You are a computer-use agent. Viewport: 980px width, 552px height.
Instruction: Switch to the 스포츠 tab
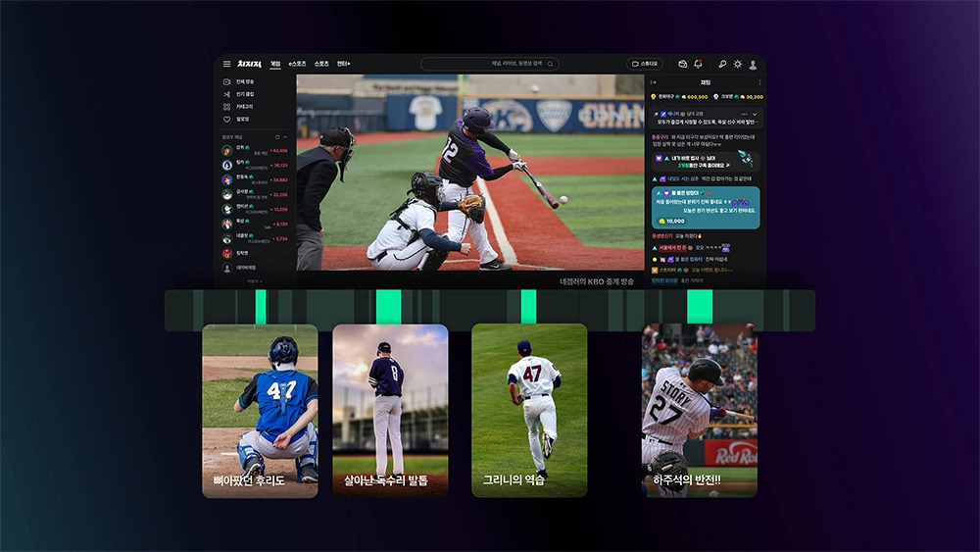tap(321, 64)
